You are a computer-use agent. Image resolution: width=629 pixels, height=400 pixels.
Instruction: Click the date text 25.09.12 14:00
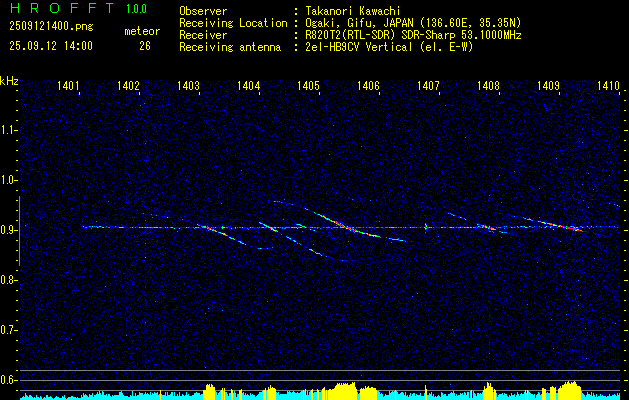coord(51,46)
